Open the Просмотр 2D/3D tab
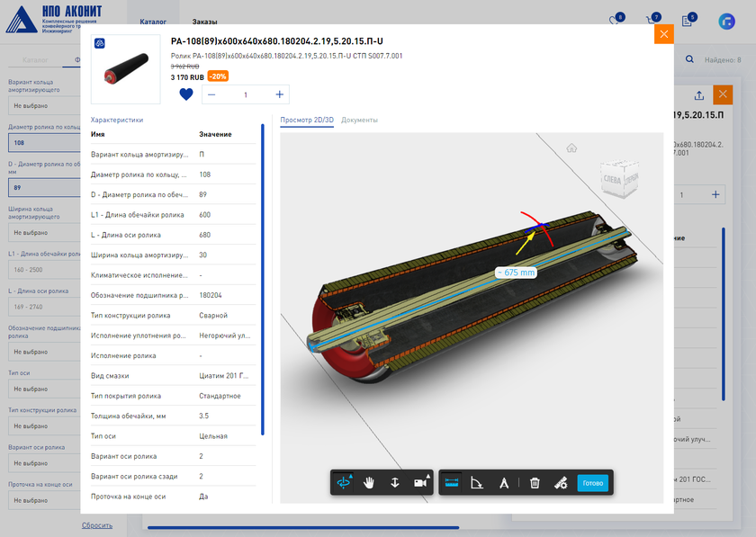Screen dimensions: 756x537 307,120
